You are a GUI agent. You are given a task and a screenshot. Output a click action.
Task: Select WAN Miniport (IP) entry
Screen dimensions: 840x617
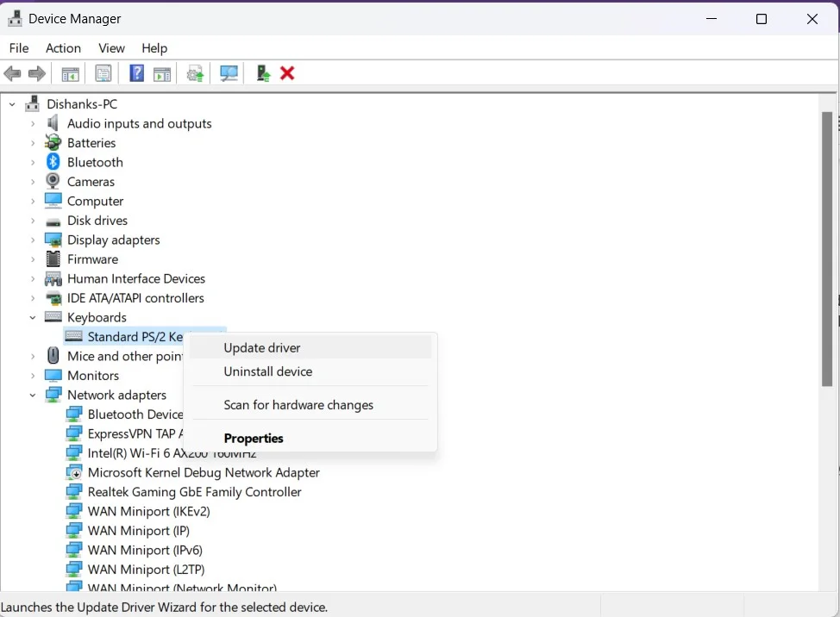138,530
